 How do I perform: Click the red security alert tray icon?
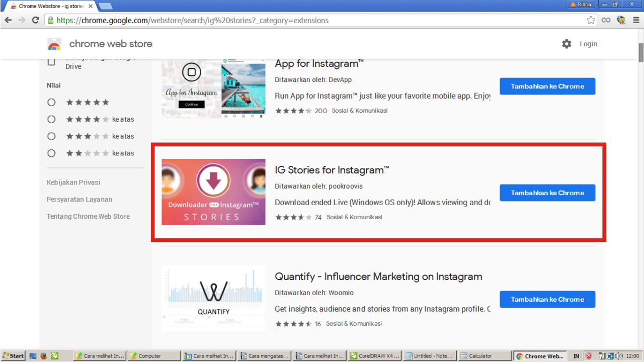point(589,356)
